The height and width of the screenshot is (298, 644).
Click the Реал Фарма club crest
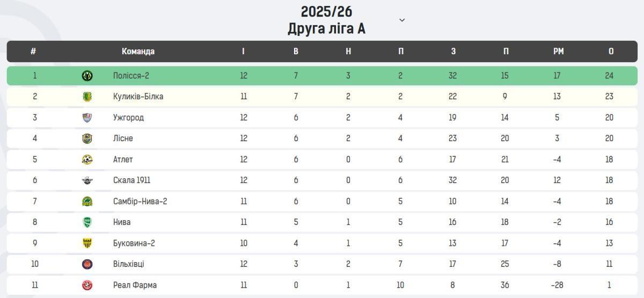(x=87, y=285)
